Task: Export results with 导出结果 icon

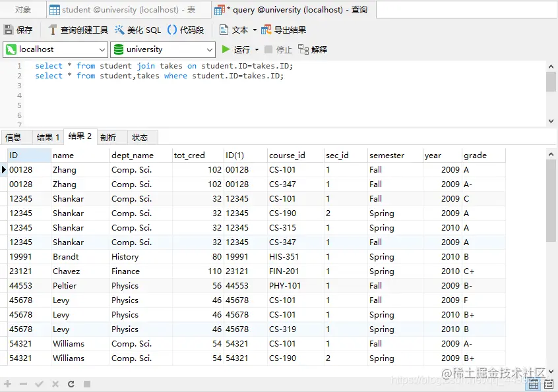Action: [266, 30]
